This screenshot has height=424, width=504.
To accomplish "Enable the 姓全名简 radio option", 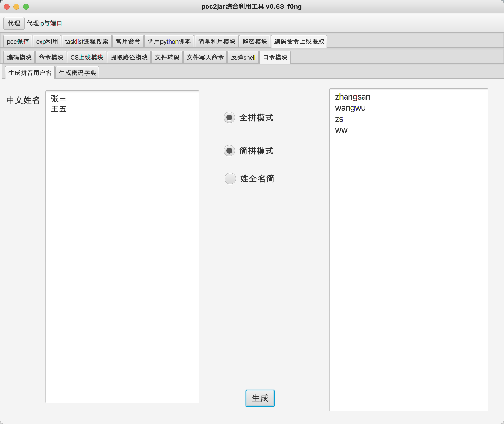I will [230, 179].
